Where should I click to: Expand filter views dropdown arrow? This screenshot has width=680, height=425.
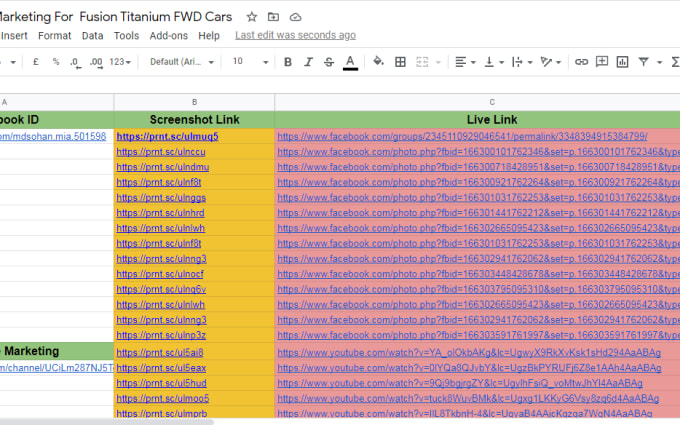pos(659,62)
